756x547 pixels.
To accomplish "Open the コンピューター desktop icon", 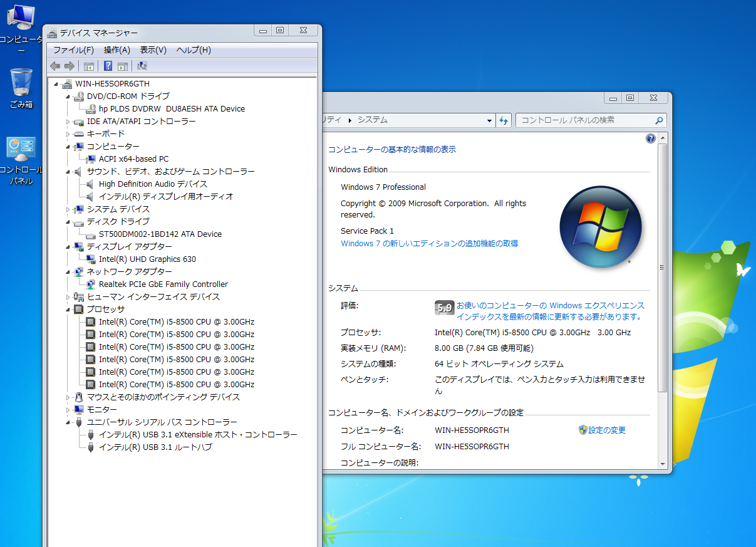I will coord(21,29).
